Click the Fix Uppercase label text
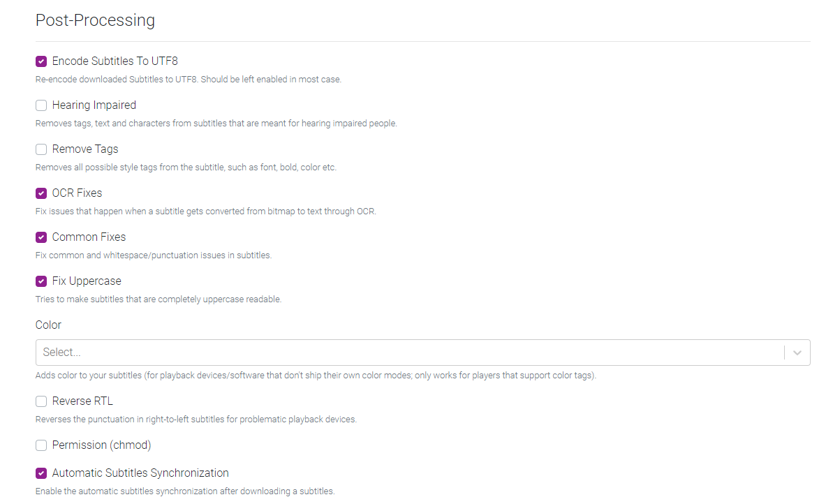 click(x=86, y=281)
